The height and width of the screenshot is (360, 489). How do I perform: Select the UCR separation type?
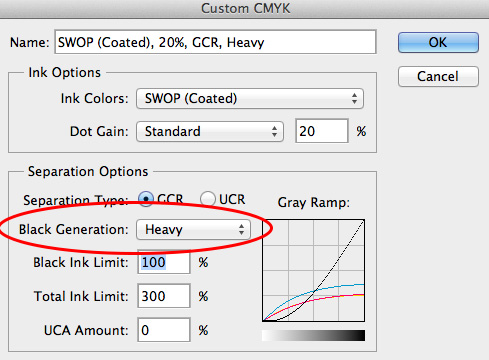208,199
